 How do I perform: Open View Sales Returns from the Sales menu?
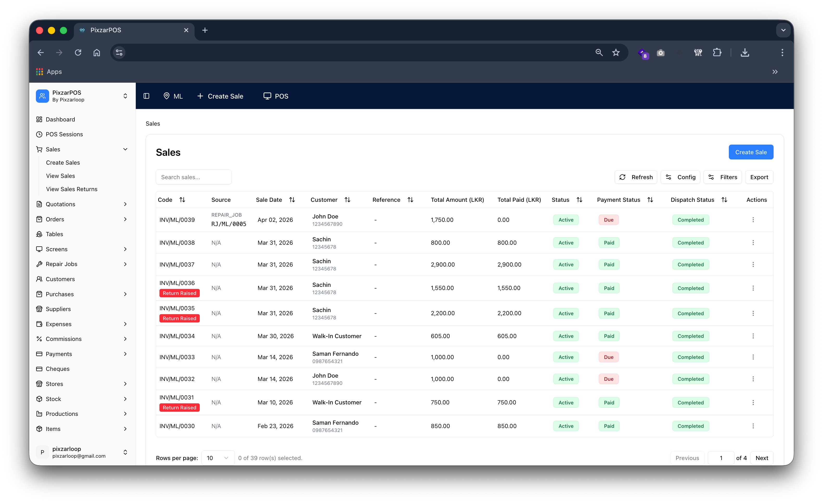(x=72, y=189)
